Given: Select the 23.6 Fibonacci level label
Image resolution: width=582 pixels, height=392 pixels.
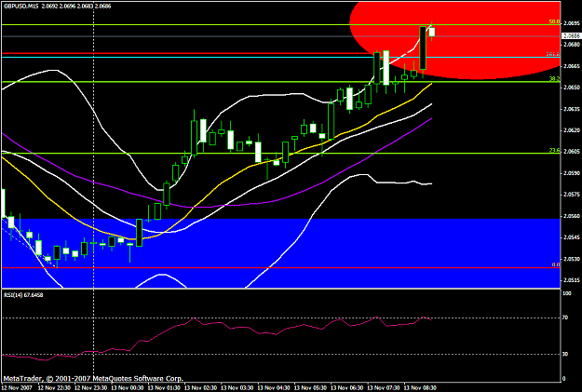Looking at the screenshot, I should pyautogui.click(x=555, y=150).
